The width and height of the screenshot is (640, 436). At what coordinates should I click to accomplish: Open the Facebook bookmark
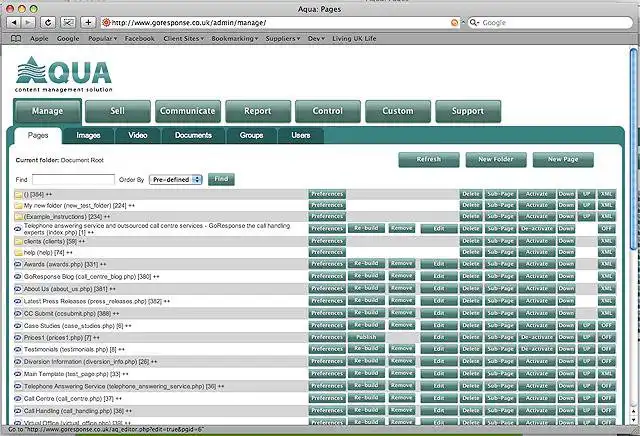pos(140,38)
